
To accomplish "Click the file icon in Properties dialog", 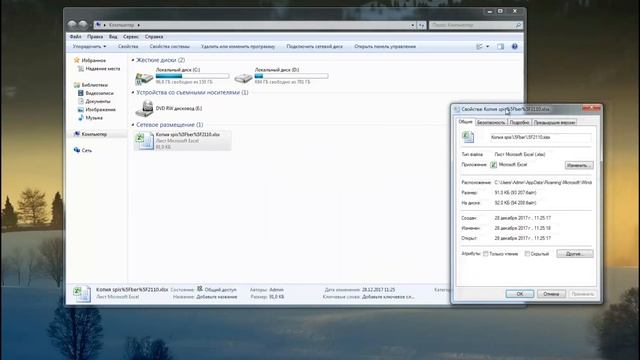I will pyautogui.click(x=468, y=137).
